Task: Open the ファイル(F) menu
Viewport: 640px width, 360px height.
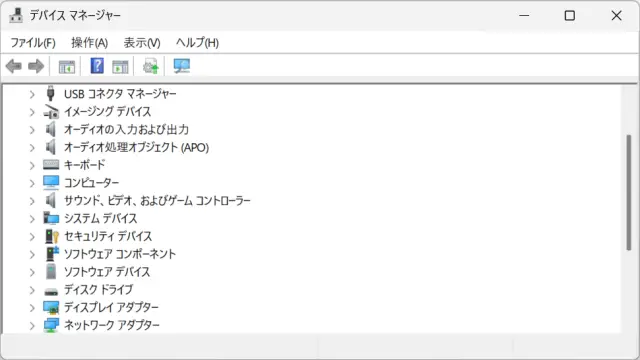Action: [x=33, y=42]
